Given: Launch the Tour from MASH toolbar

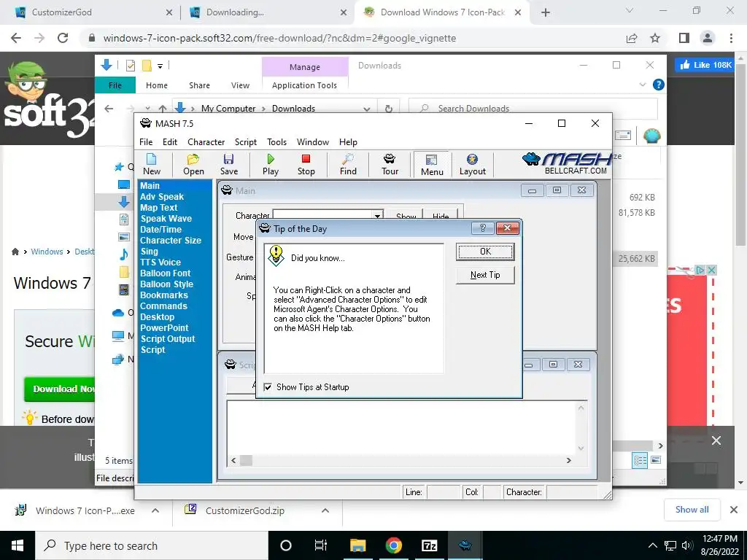Looking at the screenshot, I should click(390, 165).
